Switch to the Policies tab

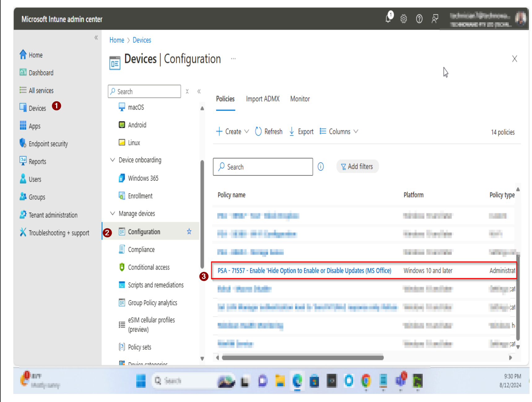225,99
